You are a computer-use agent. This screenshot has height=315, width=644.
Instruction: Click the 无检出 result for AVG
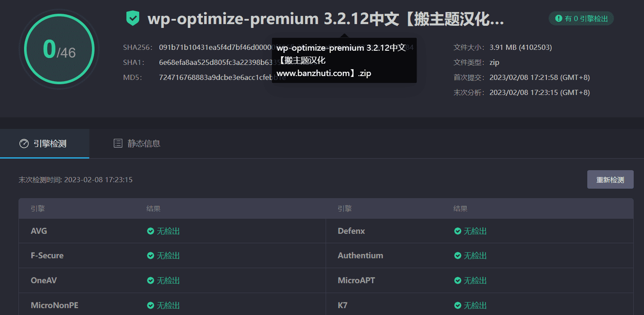pos(168,231)
